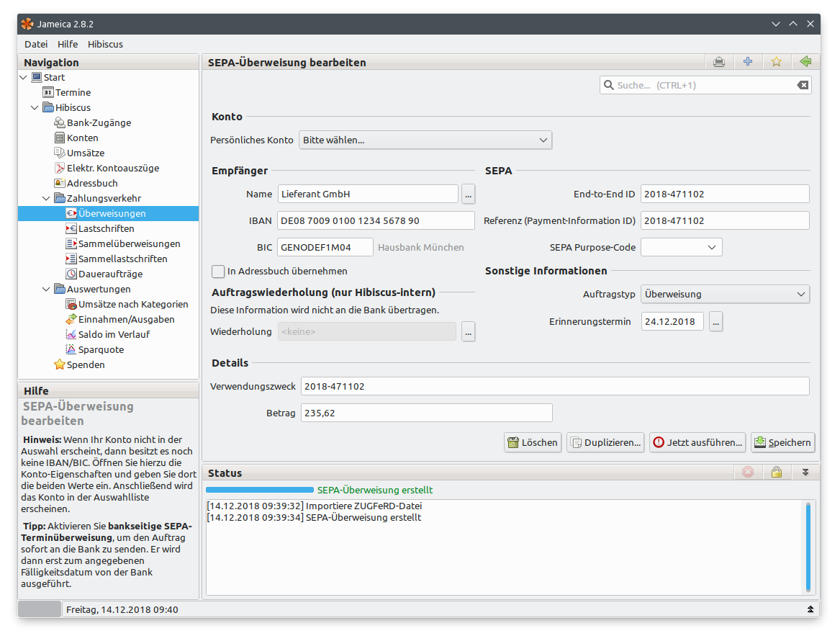This screenshot has width=840, height=636.
Task: Open Adressbuch in navigation
Action: point(86,183)
